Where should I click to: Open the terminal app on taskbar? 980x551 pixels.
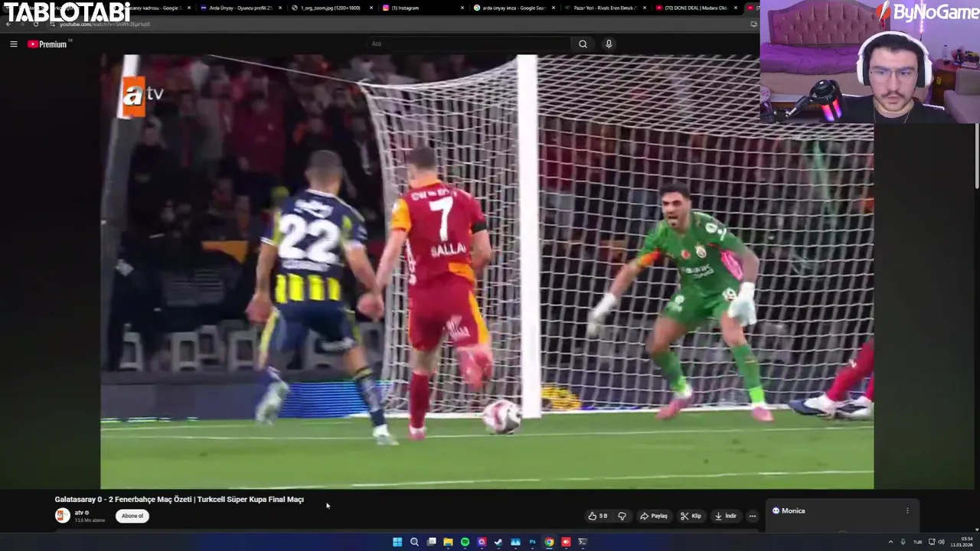coord(583,542)
